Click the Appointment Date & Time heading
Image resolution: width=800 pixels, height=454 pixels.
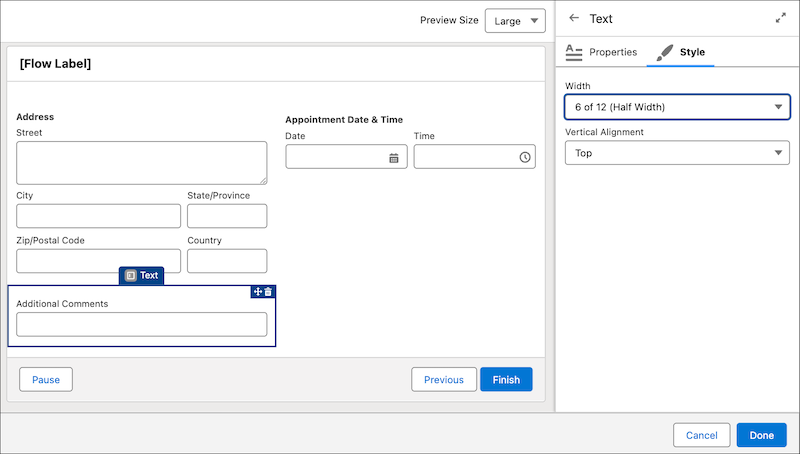344,120
